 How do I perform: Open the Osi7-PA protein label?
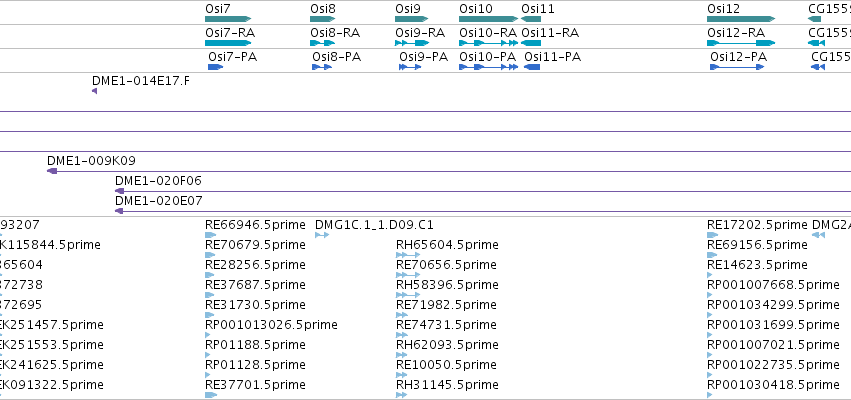tap(233, 56)
